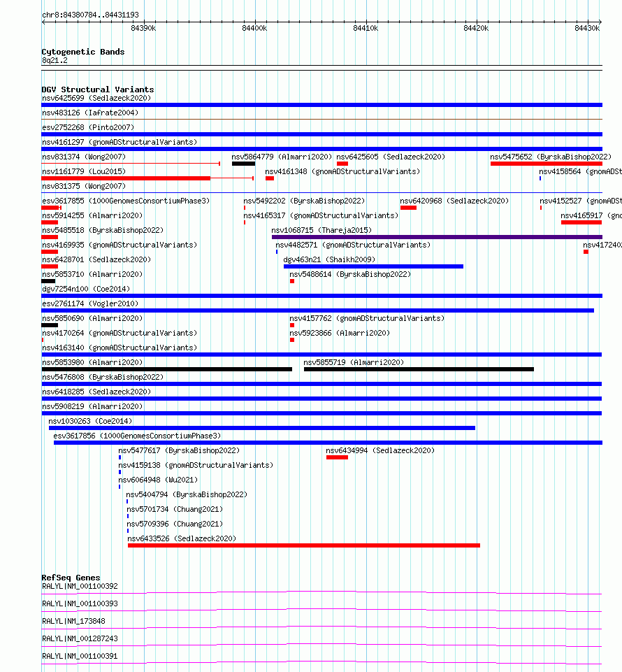Open dgv7254n100 (Coe2014) variant
Viewport: 622px width, 672px height.
[86, 289]
